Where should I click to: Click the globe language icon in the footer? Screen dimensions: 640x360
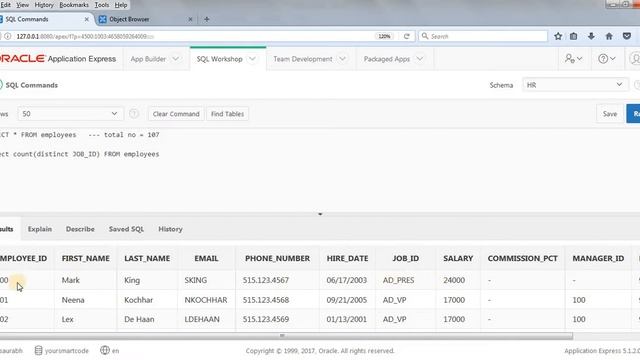(x=105, y=350)
